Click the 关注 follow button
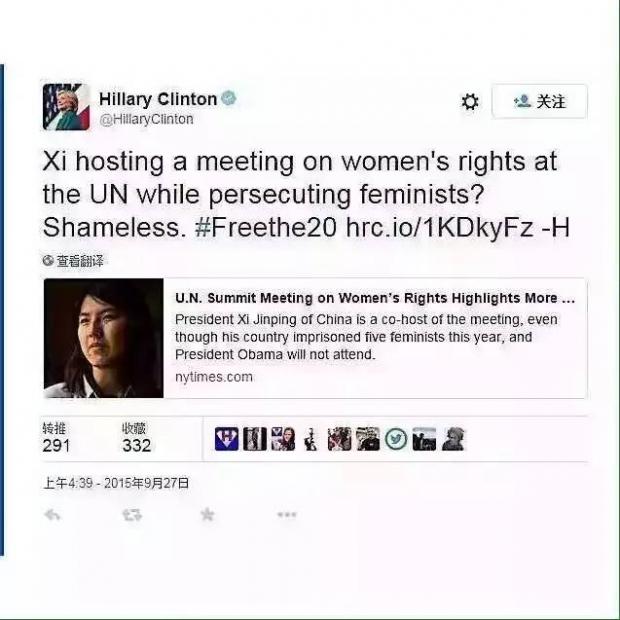This screenshot has width=620, height=620. point(540,101)
